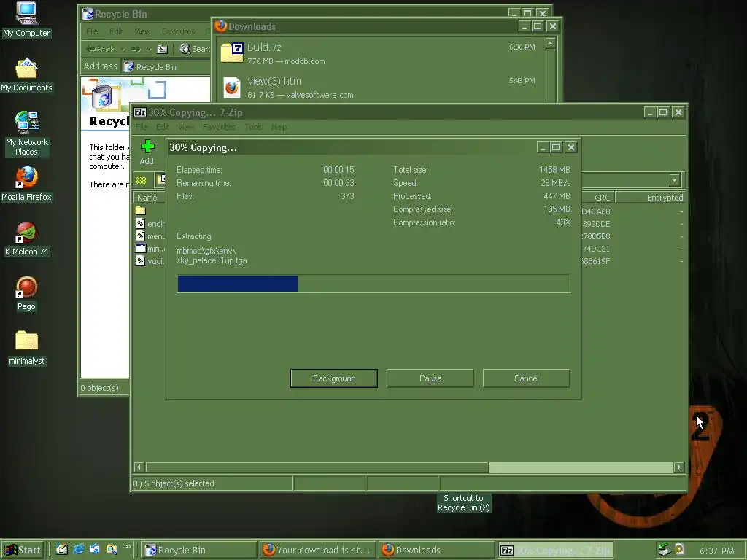This screenshot has height=560, width=747.
Task: Click right arrow of 7-Zip horizontal scrollbar
Action: (679, 467)
